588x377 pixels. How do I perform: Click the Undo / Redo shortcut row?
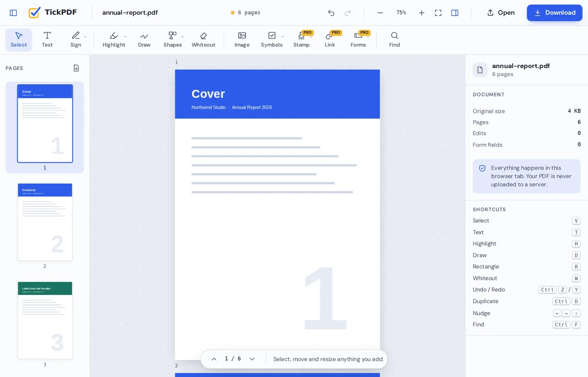pyautogui.click(x=527, y=290)
